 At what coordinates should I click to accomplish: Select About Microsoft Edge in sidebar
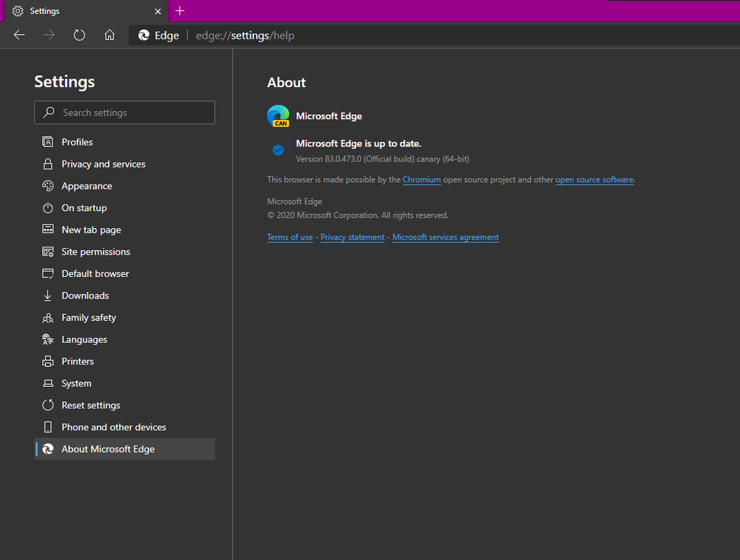pyautogui.click(x=124, y=449)
